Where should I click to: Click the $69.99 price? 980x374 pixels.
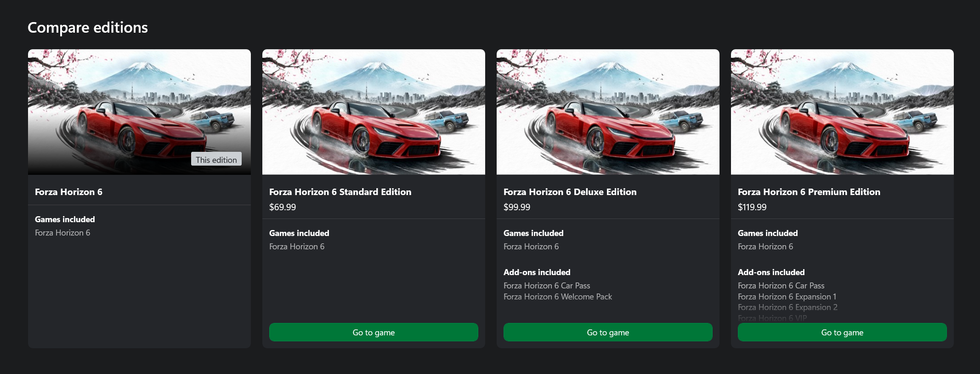(x=283, y=207)
